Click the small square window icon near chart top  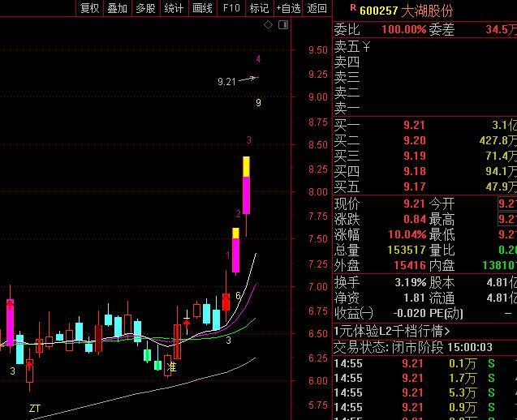pyautogui.click(x=282, y=25)
